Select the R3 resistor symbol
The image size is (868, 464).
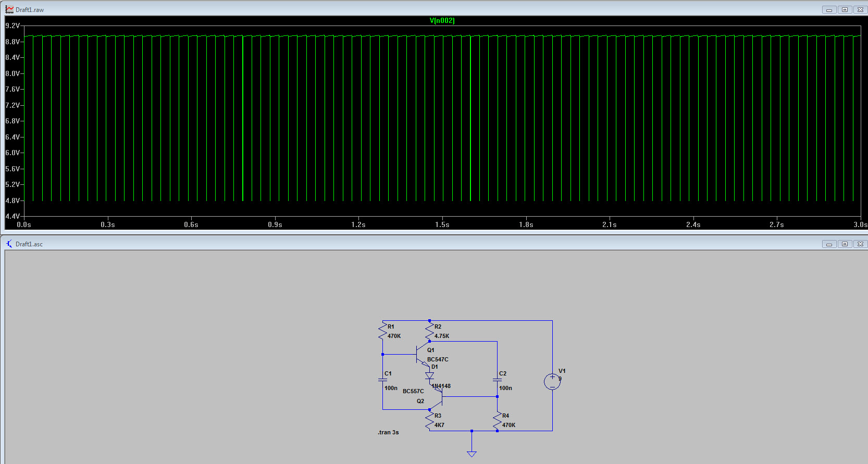click(430, 420)
